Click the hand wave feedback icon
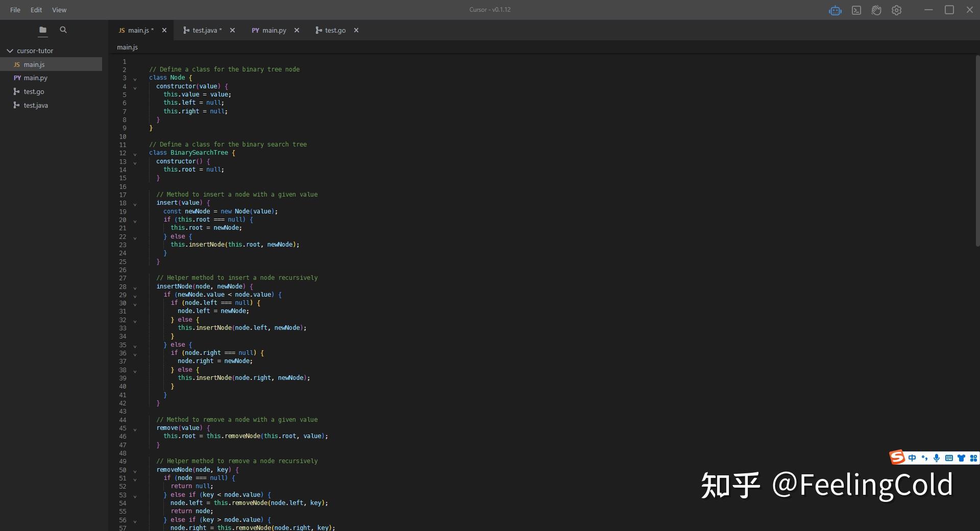This screenshot has width=980, height=531. point(876,10)
